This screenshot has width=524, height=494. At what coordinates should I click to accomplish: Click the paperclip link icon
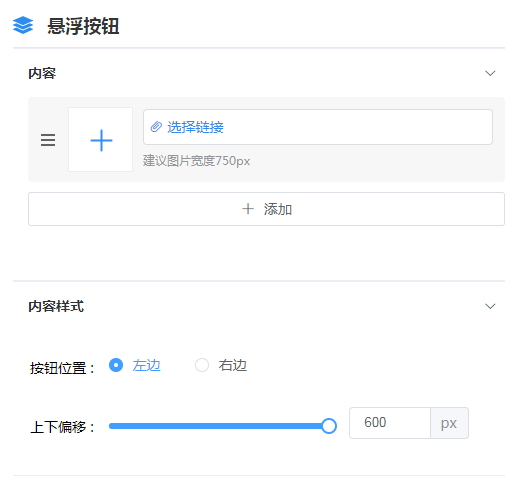click(156, 127)
